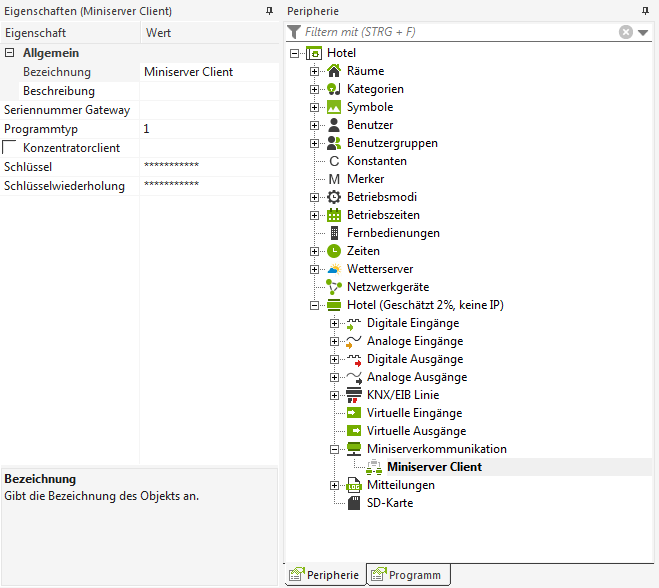Pin the Peripherie panel

646,10
